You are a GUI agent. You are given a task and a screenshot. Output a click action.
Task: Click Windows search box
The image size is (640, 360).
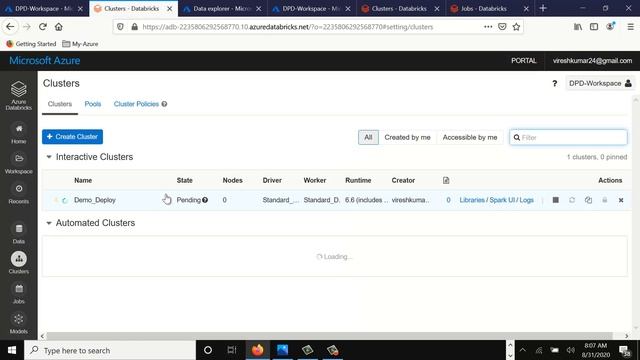110,350
